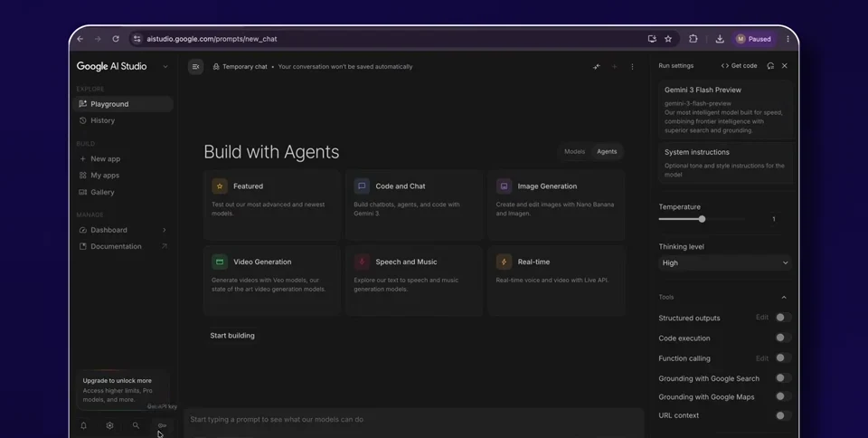Click the prompt input field
Screen dimensions: 868x438
pos(413,420)
